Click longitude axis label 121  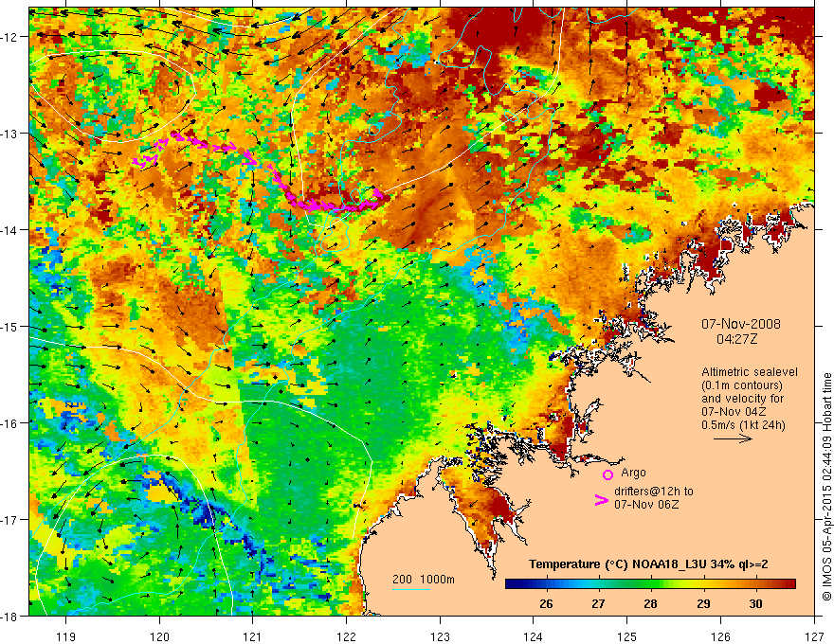coord(253,636)
